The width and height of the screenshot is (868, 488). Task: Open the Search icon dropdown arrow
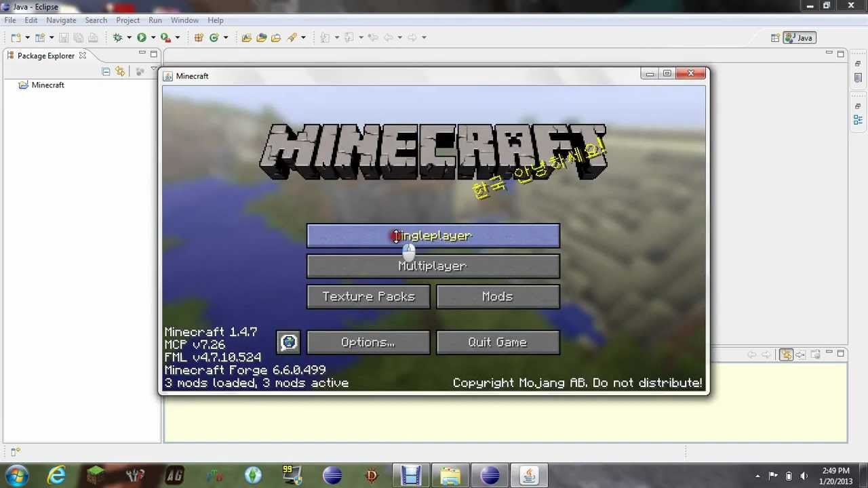click(x=303, y=38)
